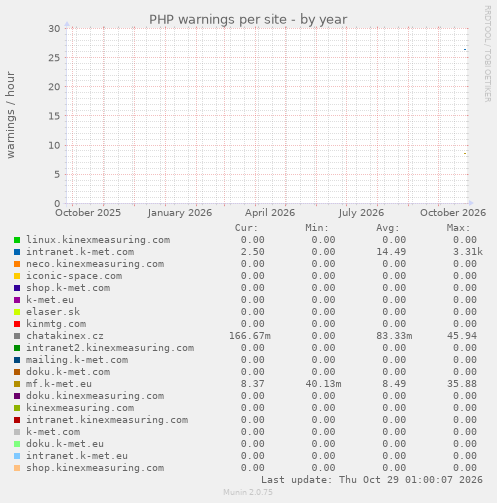497x503 pixels.
Task: Select the intranet.kinexmeasuring.com legend label
Action: pyautogui.click(x=107, y=420)
